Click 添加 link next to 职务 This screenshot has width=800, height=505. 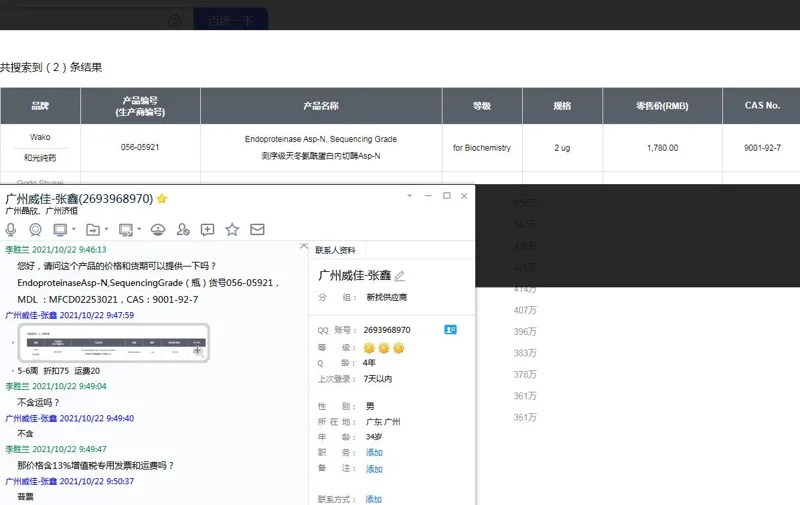point(374,452)
